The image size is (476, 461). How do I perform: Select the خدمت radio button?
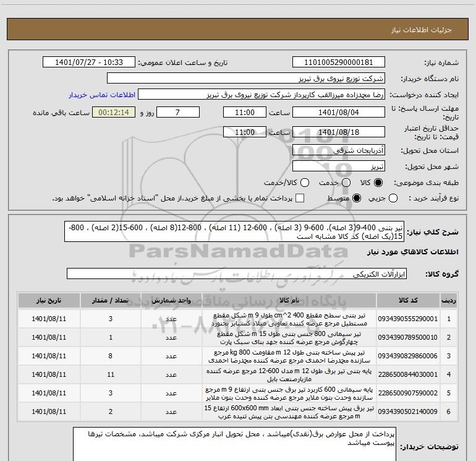click(x=346, y=183)
